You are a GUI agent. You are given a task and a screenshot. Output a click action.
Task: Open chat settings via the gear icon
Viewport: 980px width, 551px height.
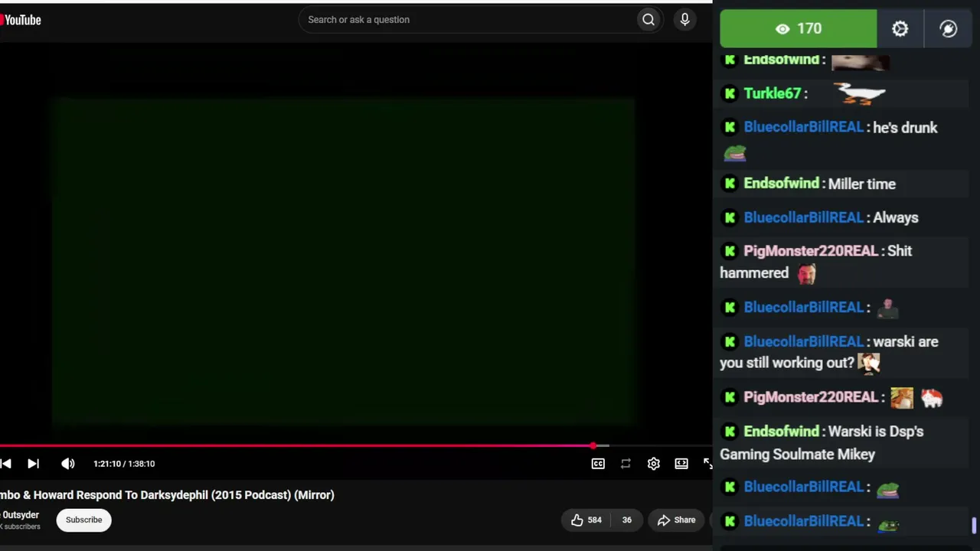click(x=900, y=29)
